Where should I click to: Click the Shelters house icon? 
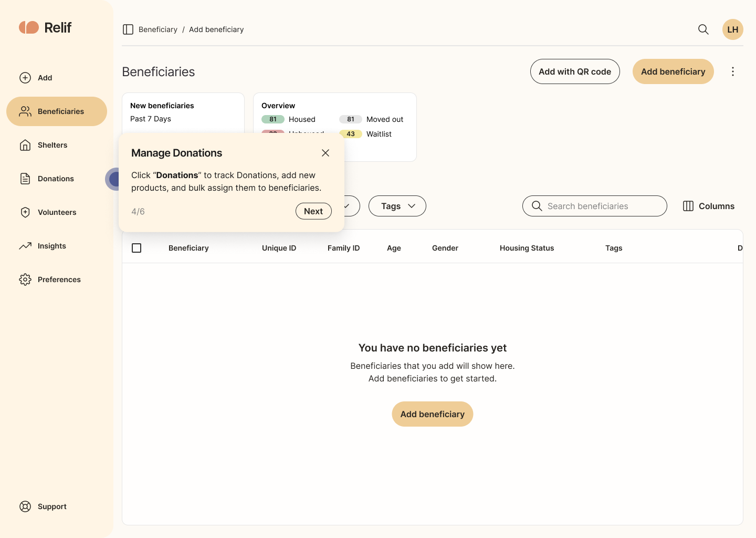[x=25, y=145]
